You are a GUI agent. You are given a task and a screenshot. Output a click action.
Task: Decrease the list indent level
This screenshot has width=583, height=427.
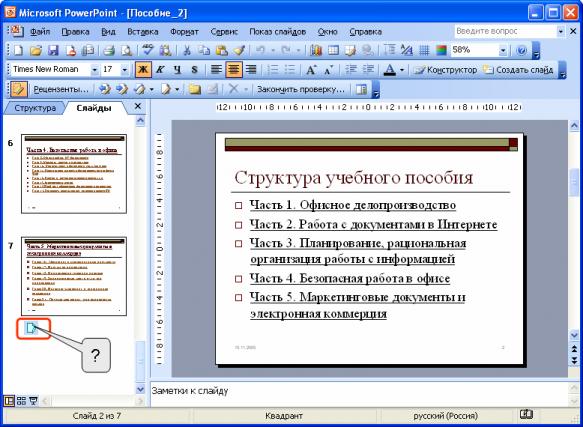coord(351,70)
